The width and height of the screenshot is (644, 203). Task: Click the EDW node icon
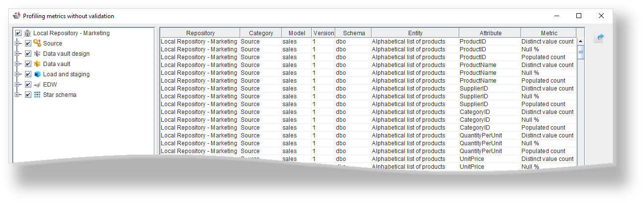(37, 85)
